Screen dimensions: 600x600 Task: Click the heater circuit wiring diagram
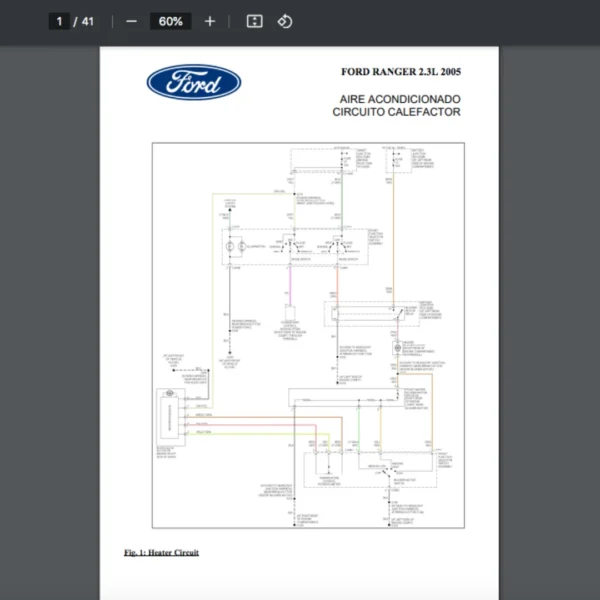click(308, 336)
